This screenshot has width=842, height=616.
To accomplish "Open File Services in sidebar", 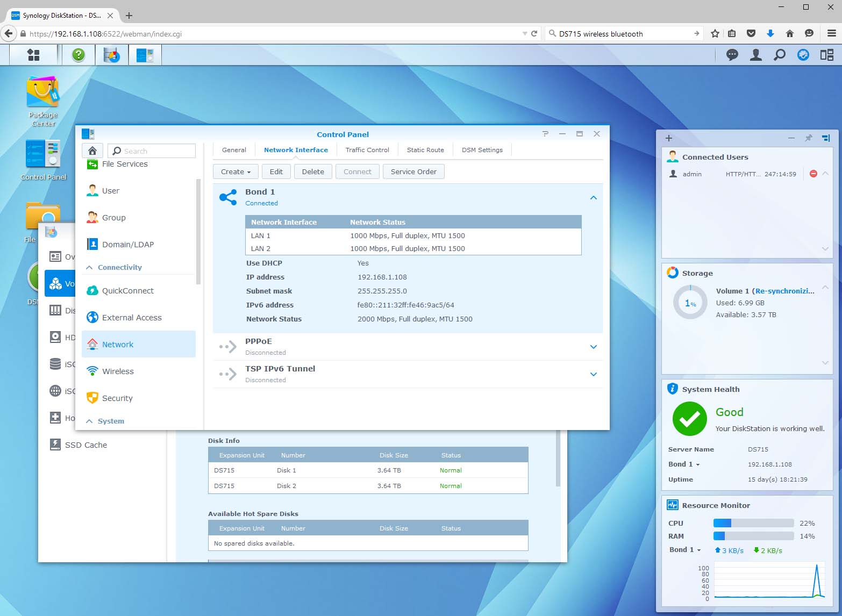I will pyautogui.click(x=139, y=164).
